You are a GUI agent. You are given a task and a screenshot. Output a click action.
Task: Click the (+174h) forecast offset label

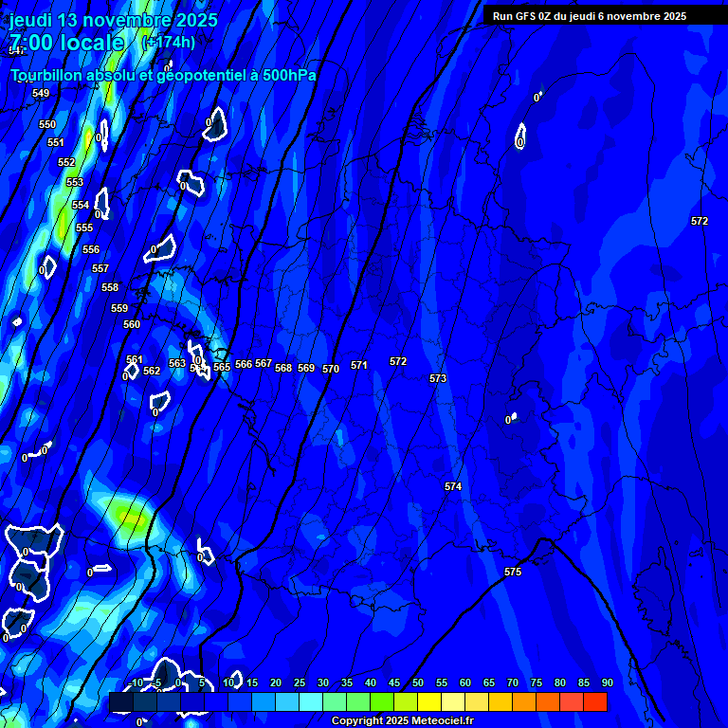click(168, 42)
